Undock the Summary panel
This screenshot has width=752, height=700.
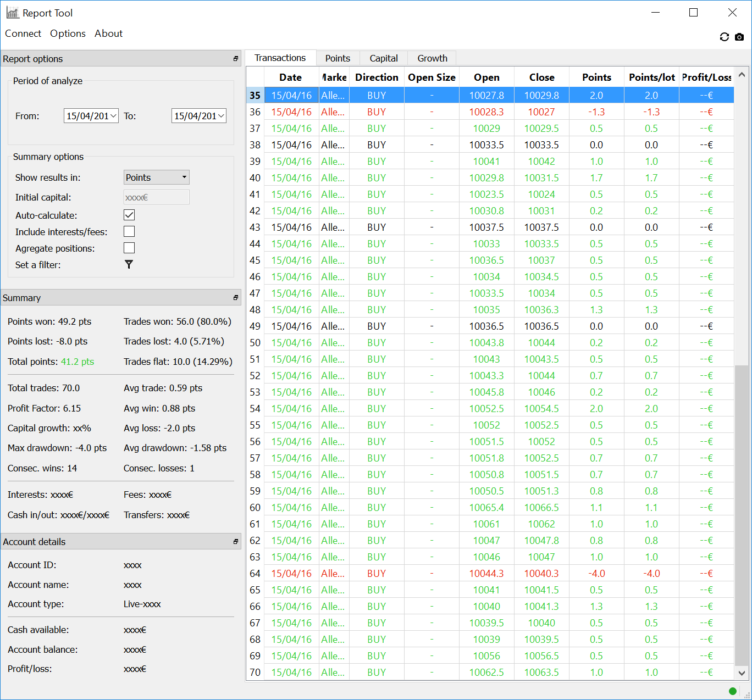236,298
